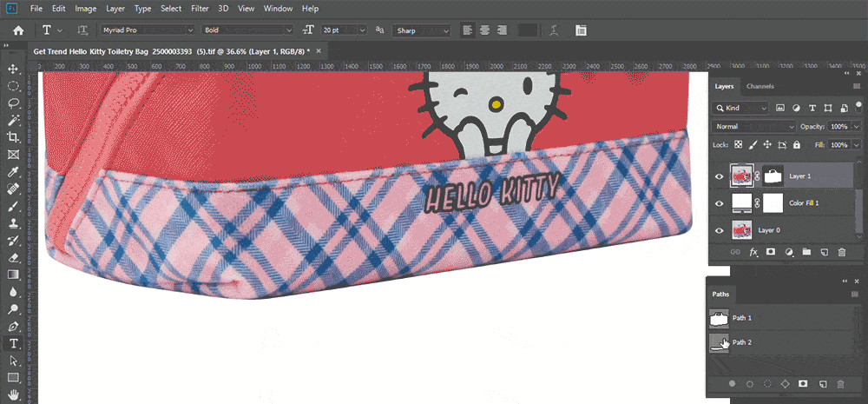The width and height of the screenshot is (868, 404).
Task: Create a new group folder icon
Action: 806,252
